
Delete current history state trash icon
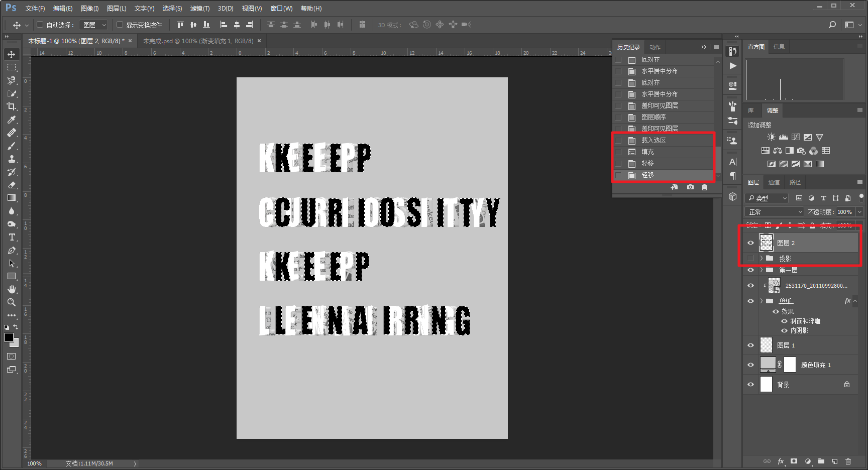click(x=705, y=187)
